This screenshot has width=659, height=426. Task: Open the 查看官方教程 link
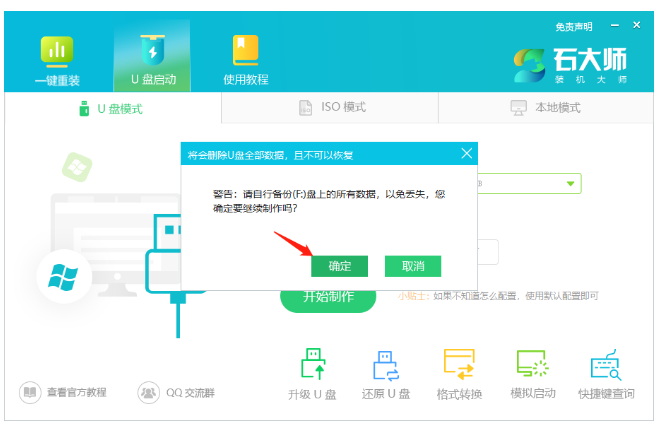[64, 392]
